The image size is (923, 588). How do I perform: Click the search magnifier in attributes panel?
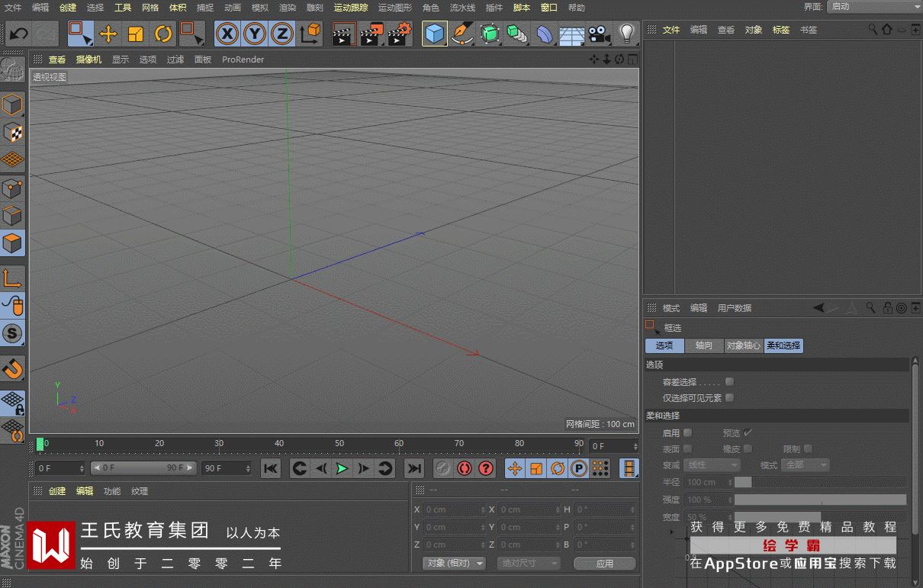pos(871,308)
